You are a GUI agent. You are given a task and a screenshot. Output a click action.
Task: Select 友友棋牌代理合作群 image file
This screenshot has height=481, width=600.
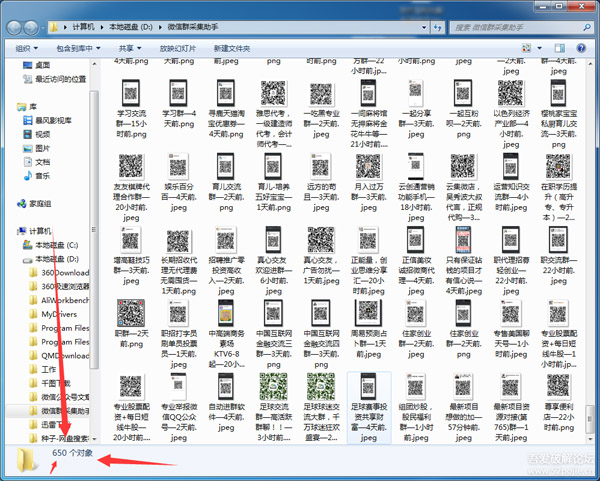(x=131, y=188)
